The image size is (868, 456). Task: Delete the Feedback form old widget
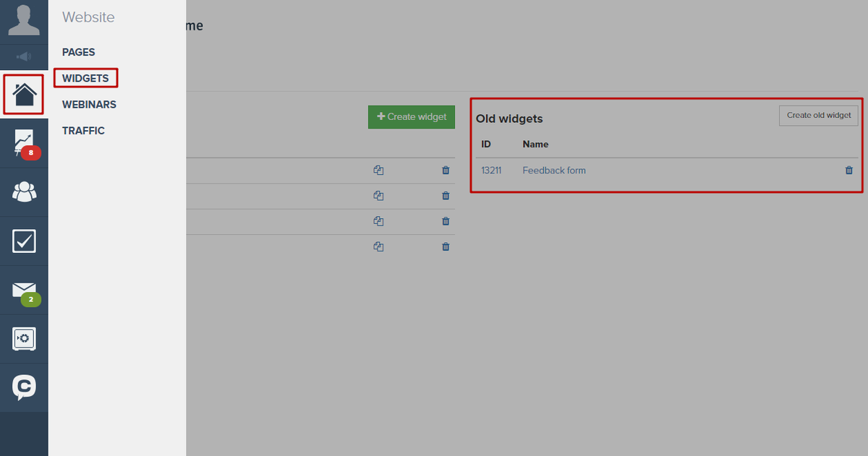(849, 171)
